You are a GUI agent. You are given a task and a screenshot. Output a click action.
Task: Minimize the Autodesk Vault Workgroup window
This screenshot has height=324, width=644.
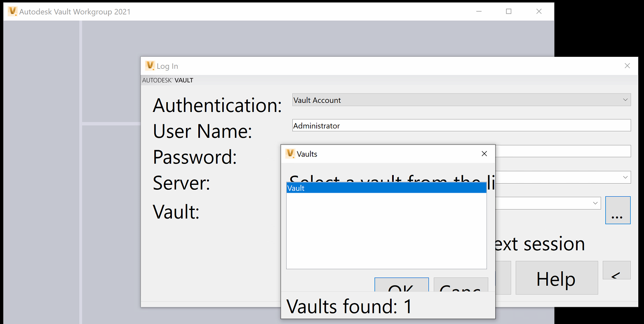click(x=479, y=12)
